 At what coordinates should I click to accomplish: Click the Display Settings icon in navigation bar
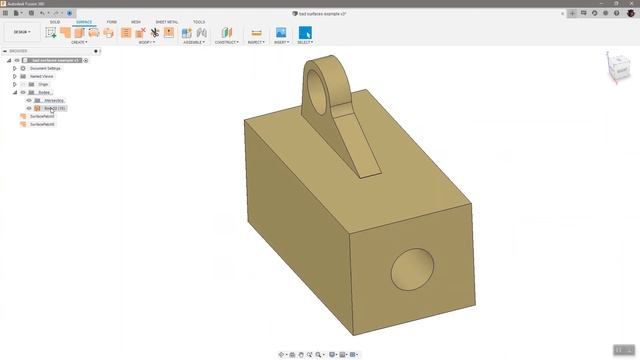click(x=332, y=355)
